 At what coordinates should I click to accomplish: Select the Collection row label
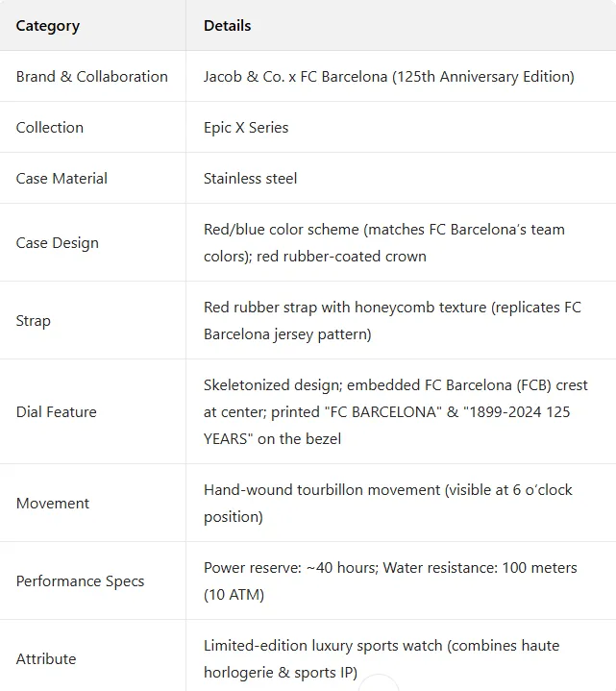click(50, 128)
